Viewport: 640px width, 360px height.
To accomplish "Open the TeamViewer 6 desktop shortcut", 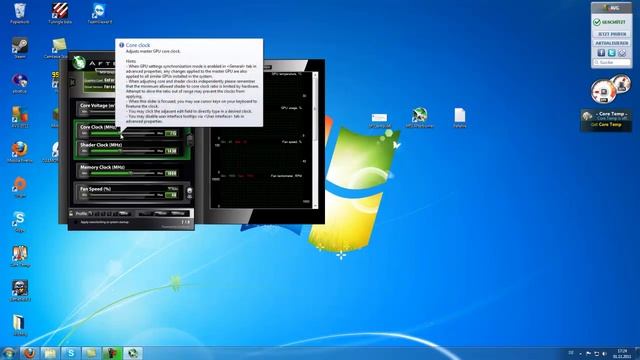I will (100, 13).
